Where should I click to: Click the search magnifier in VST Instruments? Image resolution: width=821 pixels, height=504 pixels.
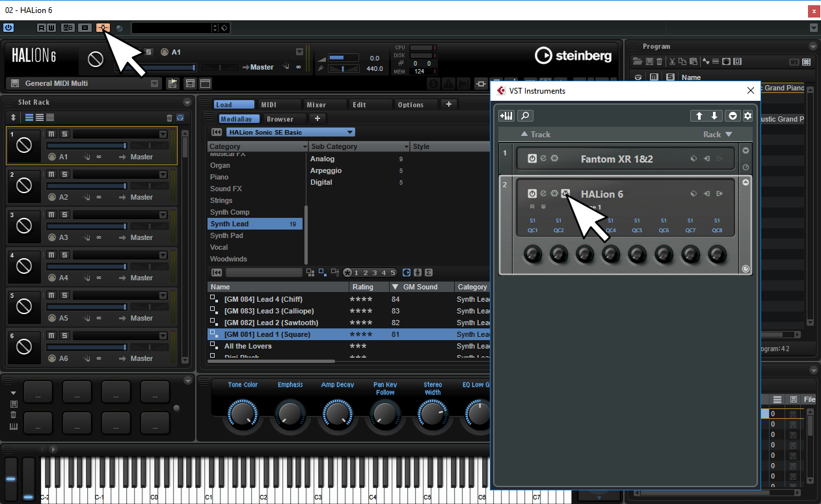coord(525,116)
